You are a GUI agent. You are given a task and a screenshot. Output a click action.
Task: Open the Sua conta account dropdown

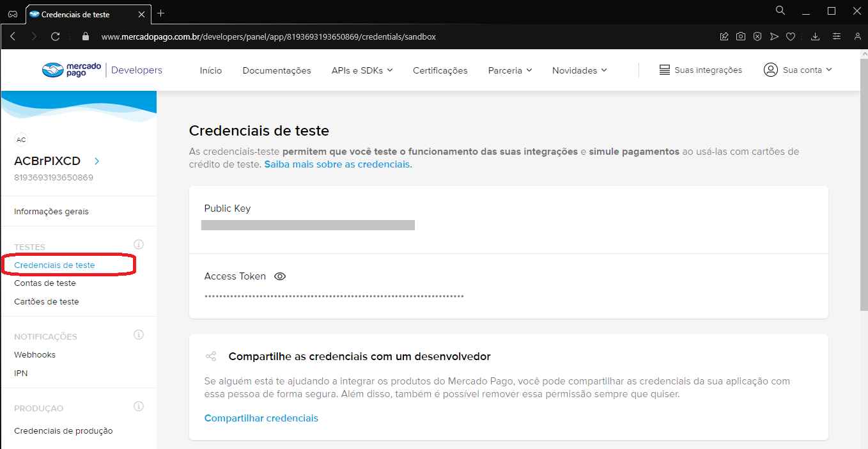point(798,70)
